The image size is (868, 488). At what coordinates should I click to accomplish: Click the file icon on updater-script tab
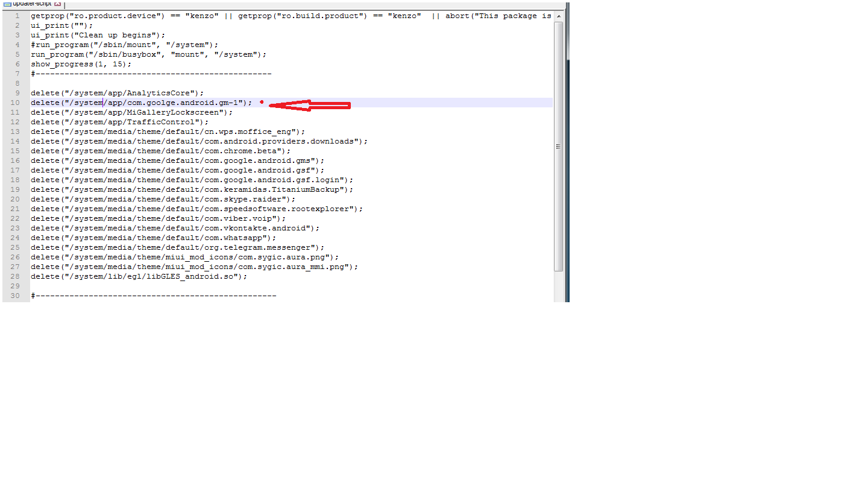click(7, 3)
